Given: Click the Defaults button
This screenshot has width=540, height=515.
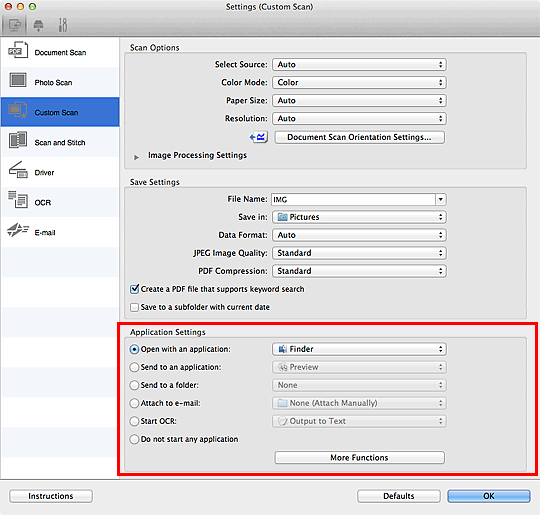Looking at the screenshot, I should point(399,496).
